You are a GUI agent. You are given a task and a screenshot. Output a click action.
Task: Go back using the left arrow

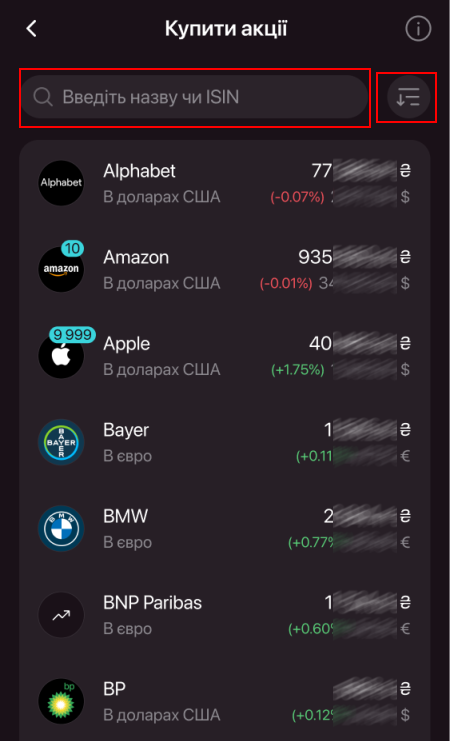(31, 29)
